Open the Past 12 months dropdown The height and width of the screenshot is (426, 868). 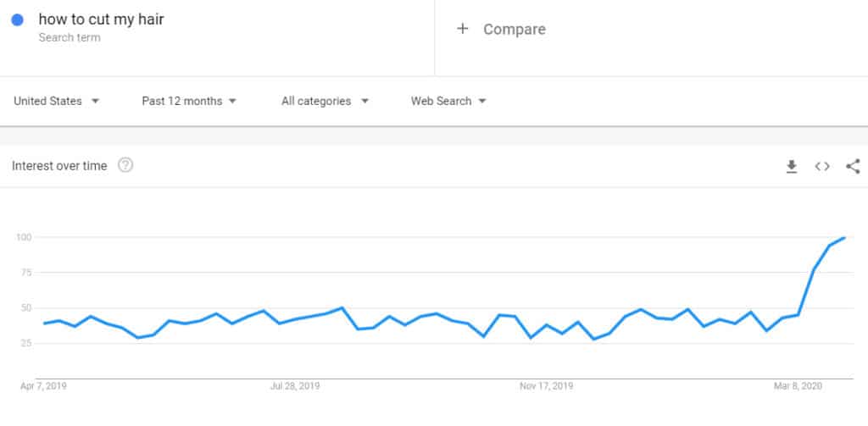189,102
